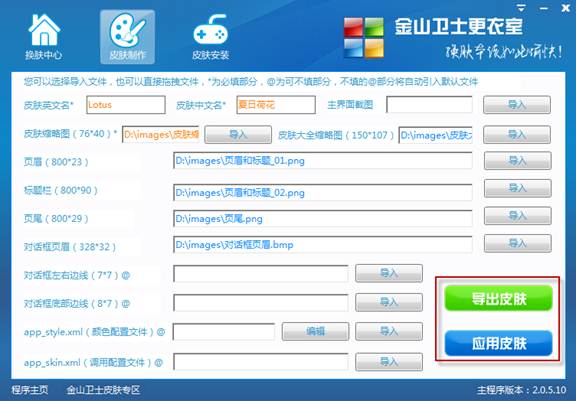Open the title bar dropdown menu arrow
This screenshot has width=576, height=401.
(x=521, y=8)
